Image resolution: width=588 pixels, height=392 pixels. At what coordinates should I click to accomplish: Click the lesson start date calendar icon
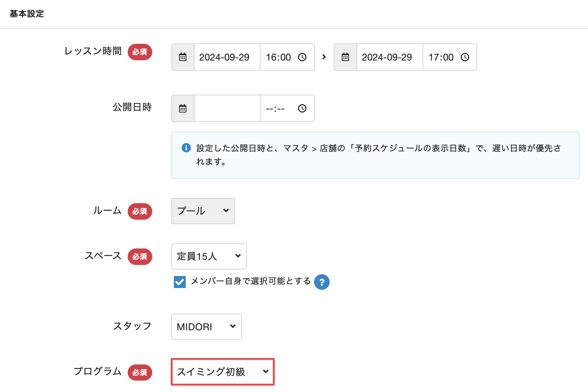[183, 57]
